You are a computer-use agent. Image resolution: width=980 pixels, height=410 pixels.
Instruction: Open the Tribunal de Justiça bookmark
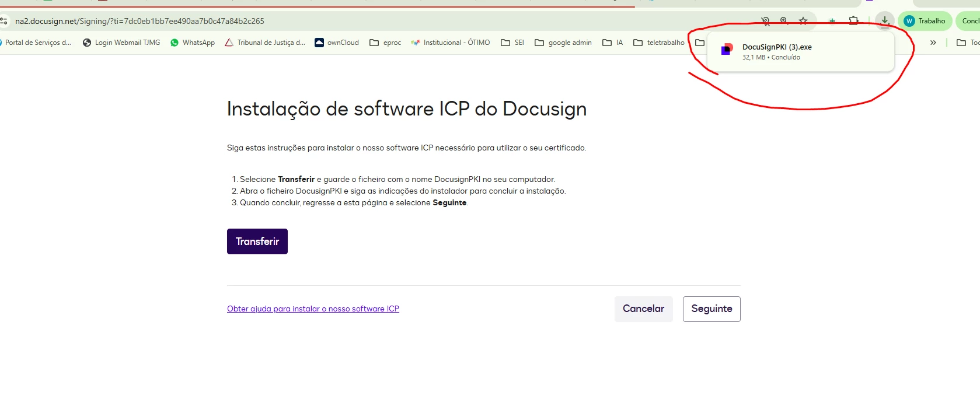click(x=265, y=43)
